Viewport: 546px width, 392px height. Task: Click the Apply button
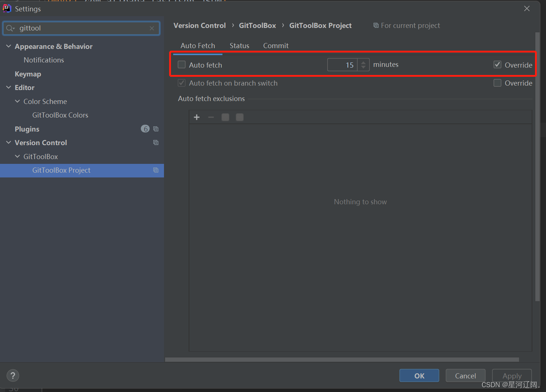pyautogui.click(x=512, y=375)
